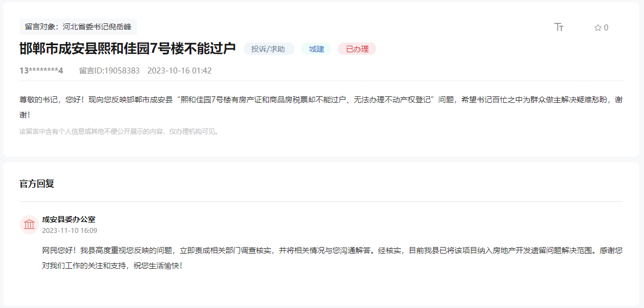Click the favorite count 0 beside star

click(606, 28)
